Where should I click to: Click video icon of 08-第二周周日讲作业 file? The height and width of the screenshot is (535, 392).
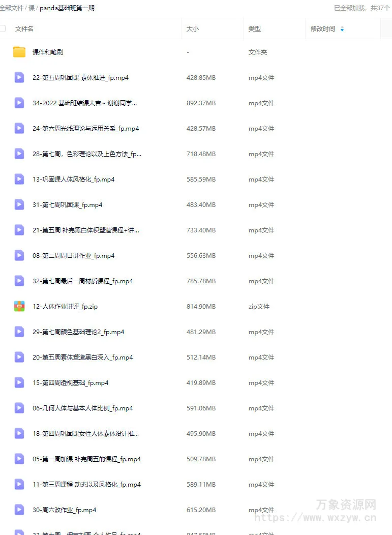pos(19,256)
